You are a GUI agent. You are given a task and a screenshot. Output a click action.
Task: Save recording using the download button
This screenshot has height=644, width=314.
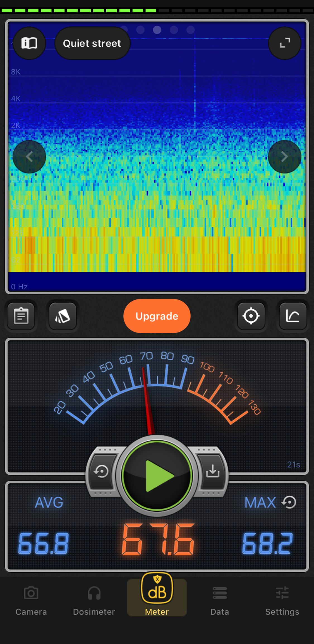point(213,472)
